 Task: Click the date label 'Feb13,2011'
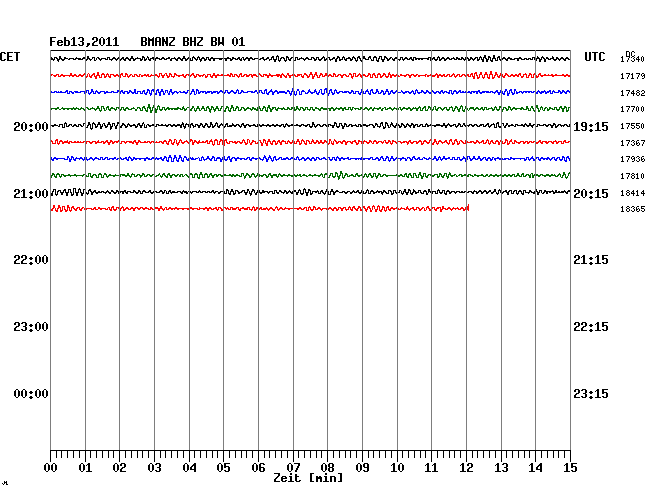[84, 42]
